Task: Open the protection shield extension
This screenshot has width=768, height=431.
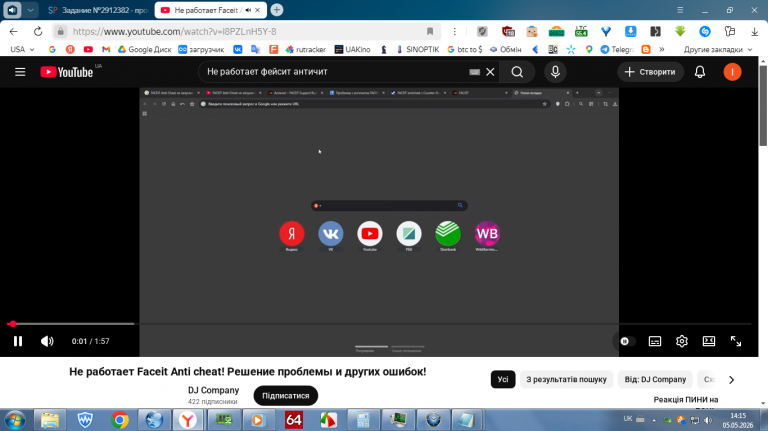Action: [482, 31]
